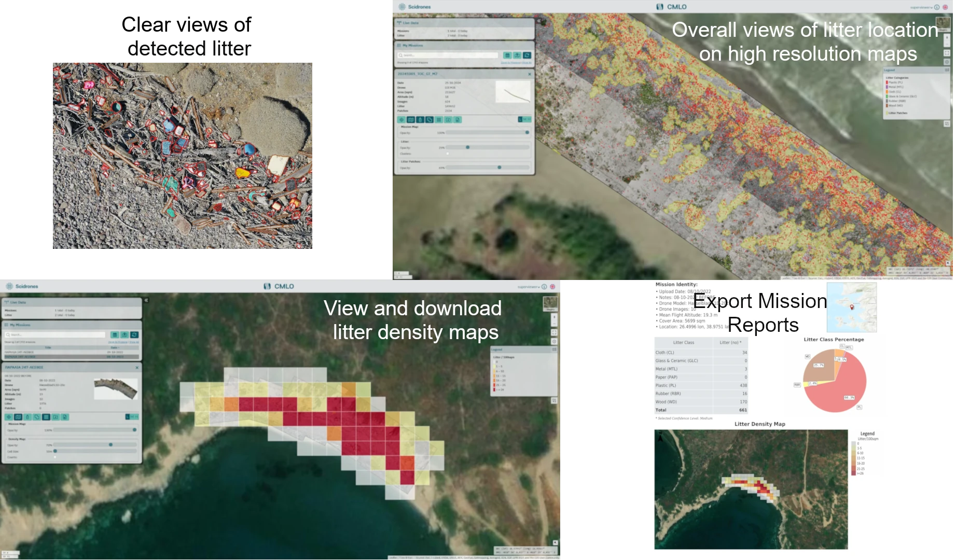Enable the Clusters checkbox in the top view
The image size is (956, 560).
(448, 153)
